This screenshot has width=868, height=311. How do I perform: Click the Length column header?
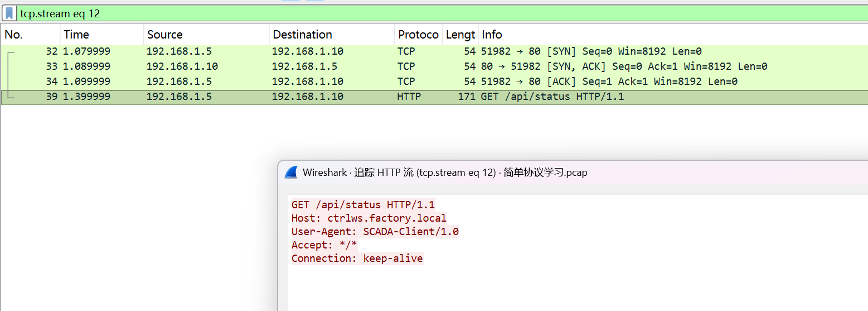coord(460,35)
